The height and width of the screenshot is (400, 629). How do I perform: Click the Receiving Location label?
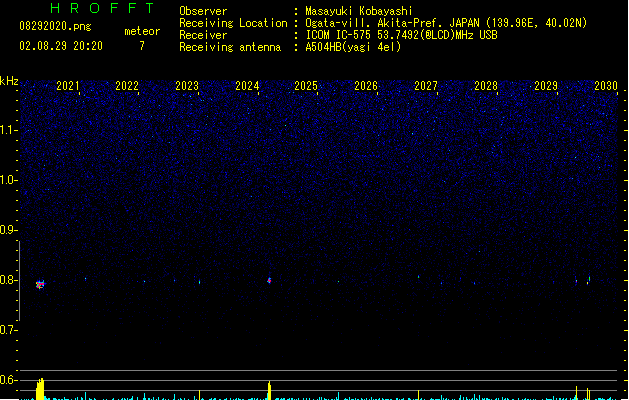(233, 23)
